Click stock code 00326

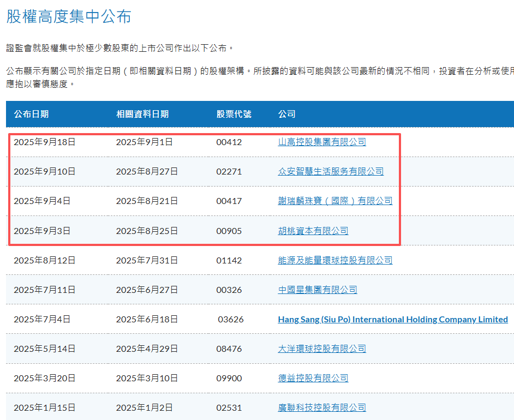(x=229, y=290)
